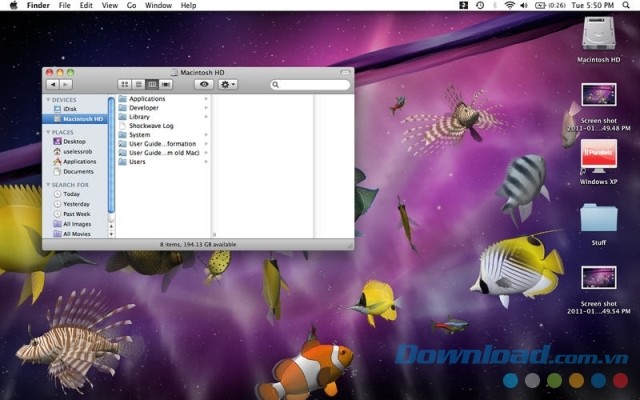Viewport: 640px width, 400px height.
Task: Click the Quick Look eye icon
Action: [x=203, y=85]
